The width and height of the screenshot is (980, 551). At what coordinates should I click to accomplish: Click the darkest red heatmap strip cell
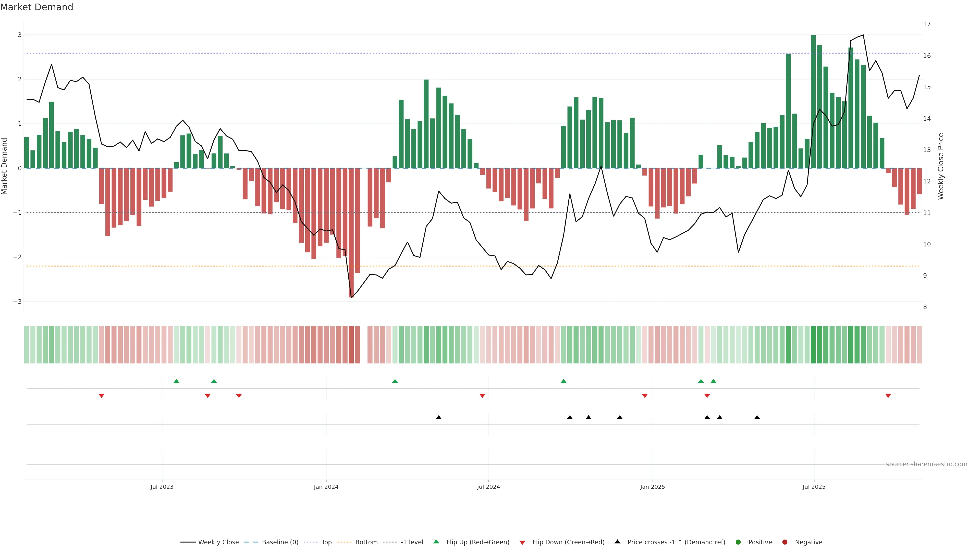pyautogui.click(x=351, y=345)
